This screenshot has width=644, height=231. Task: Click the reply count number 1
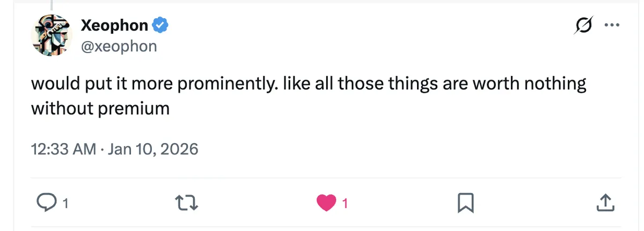pyautogui.click(x=65, y=204)
